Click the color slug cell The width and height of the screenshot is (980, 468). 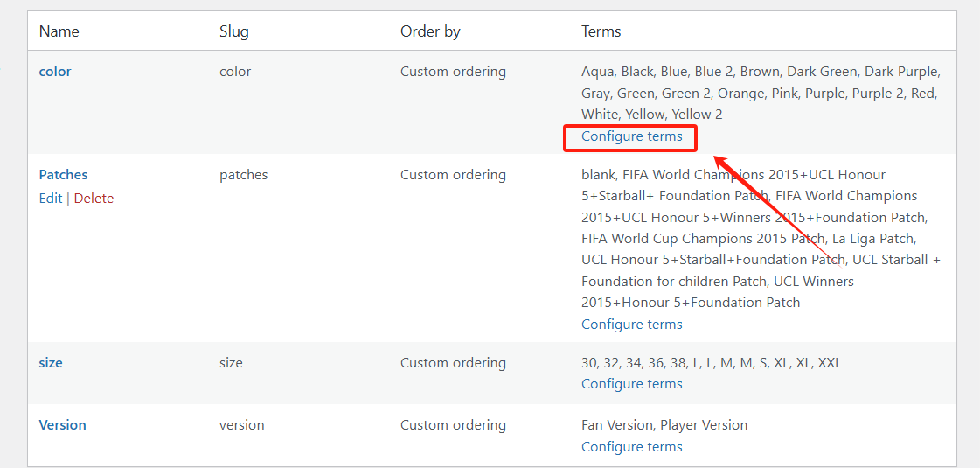click(235, 72)
